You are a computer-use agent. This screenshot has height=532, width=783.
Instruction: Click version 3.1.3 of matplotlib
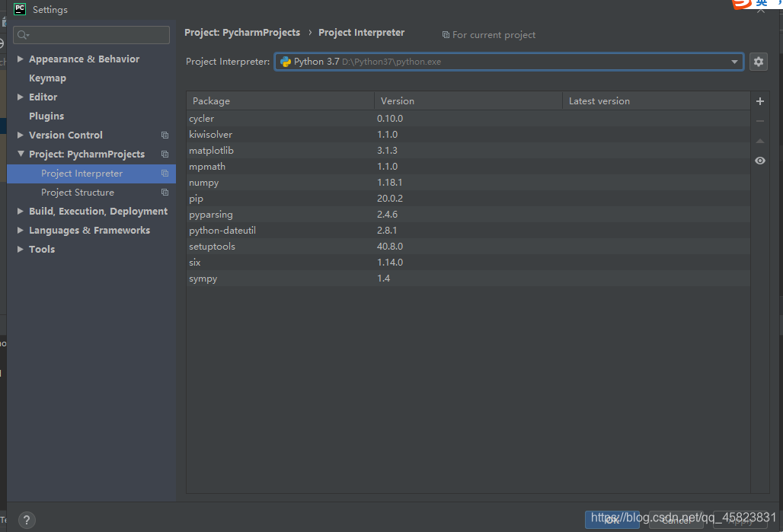click(387, 150)
